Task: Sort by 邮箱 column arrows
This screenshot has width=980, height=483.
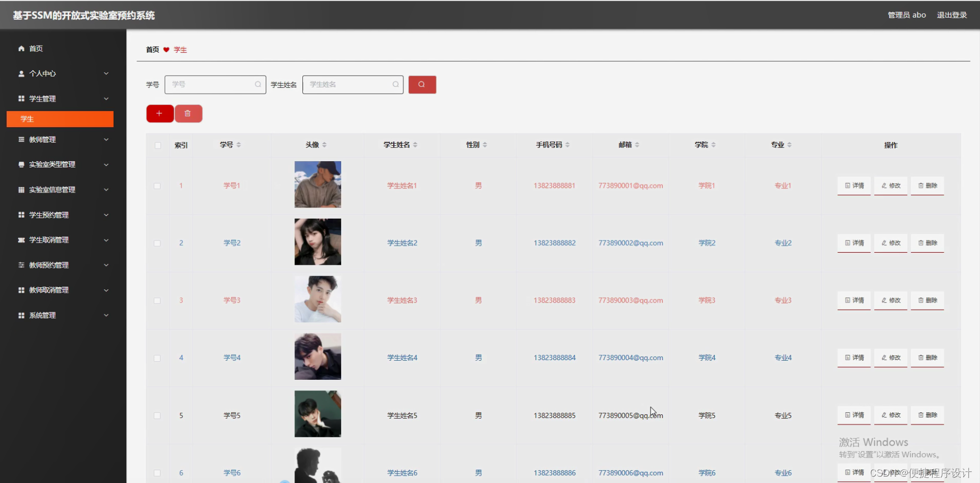Action: [637, 145]
